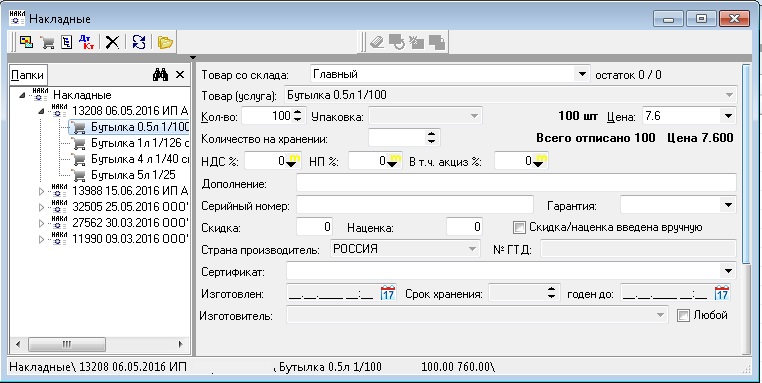The height and width of the screenshot is (383, 762).
Task: Click the Накладные root folder icon in tree
Action: click(x=40, y=95)
